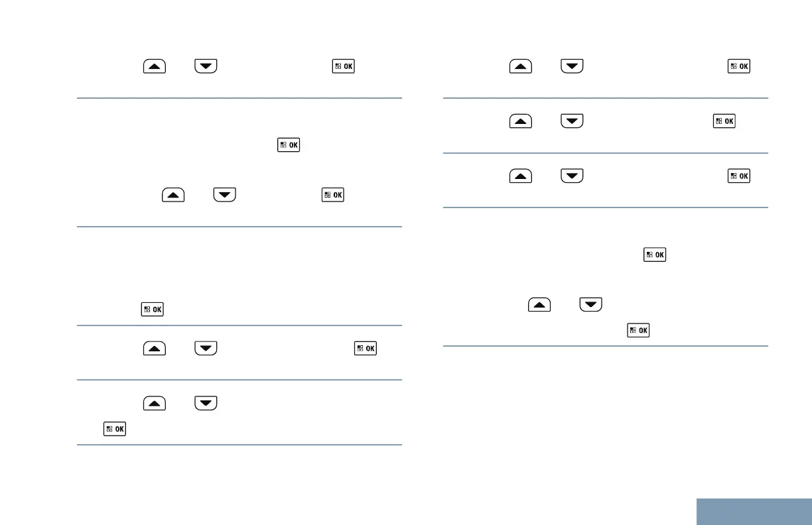Viewport: 812px width, 525px height.
Task: Click the blue-gray page tab at the bottom-right corner
Action: (x=754, y=512)
